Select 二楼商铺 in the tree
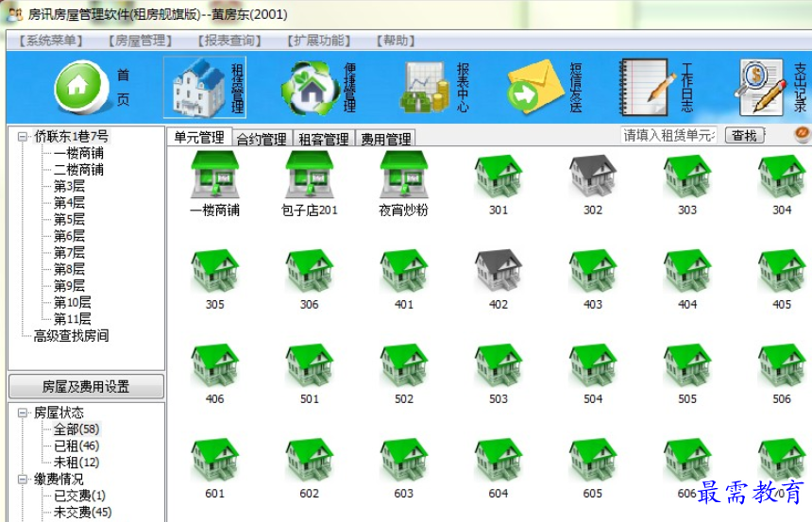Viewport: 812px width, 522px height. coord(78,170)
